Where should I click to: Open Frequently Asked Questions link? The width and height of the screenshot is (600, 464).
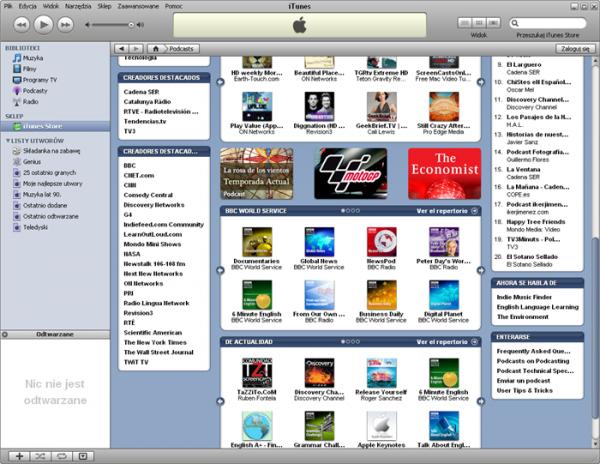point(533,351)
